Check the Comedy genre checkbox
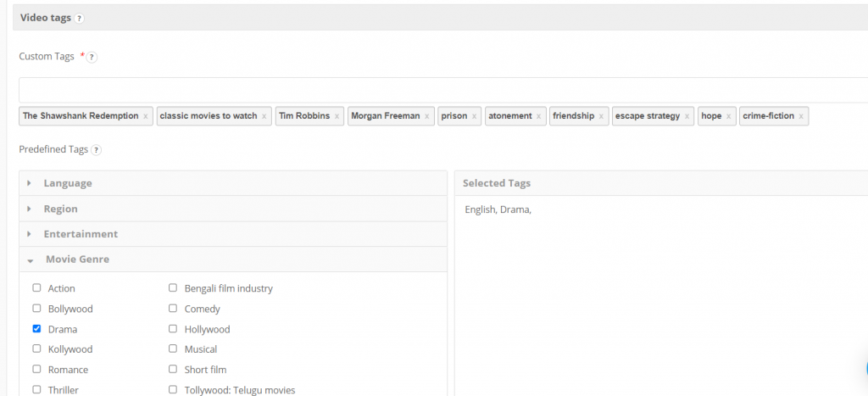 click(173, 309)
